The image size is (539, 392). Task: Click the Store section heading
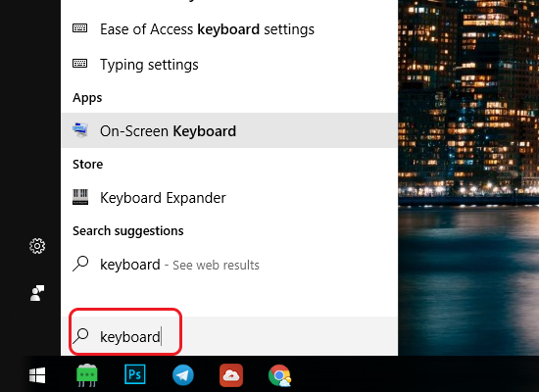coord(87,165)
